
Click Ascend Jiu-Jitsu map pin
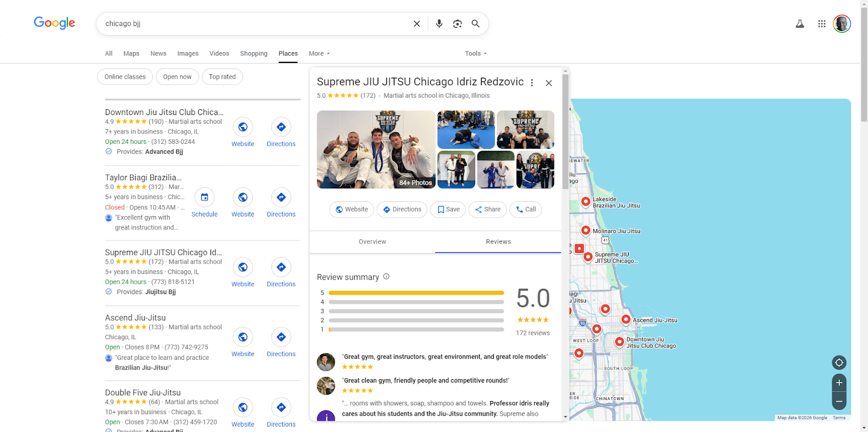[626, 320]
